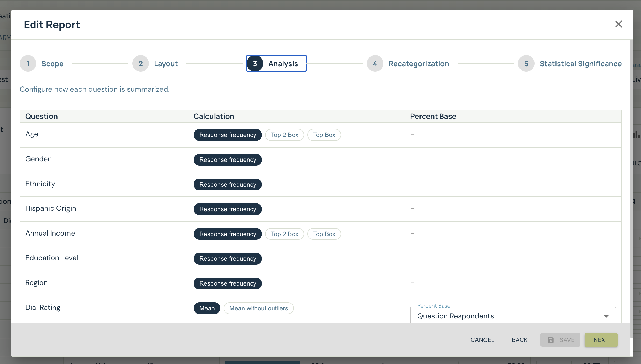
Task: Click the Edit Report dialog title
Action: (52, 25)
